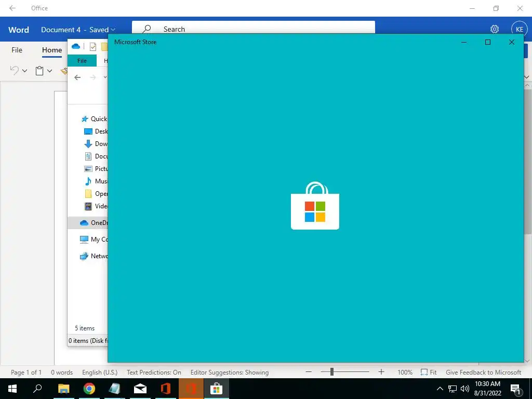The height and width of the screenshot is (399, 532).
Task: Minimize the Microsoft Store window
Action: click(x=464, y=42)
